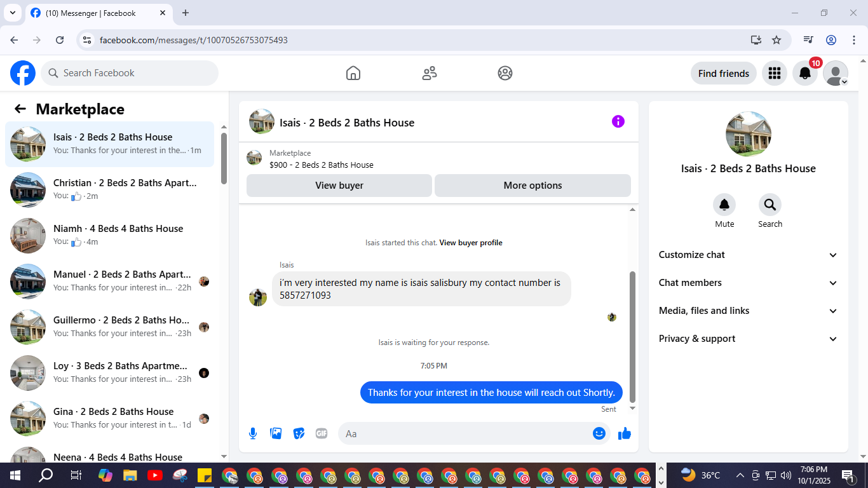Expand Media, files and links section
Screen dimensions: 868x488
click(x=749, y=311)
